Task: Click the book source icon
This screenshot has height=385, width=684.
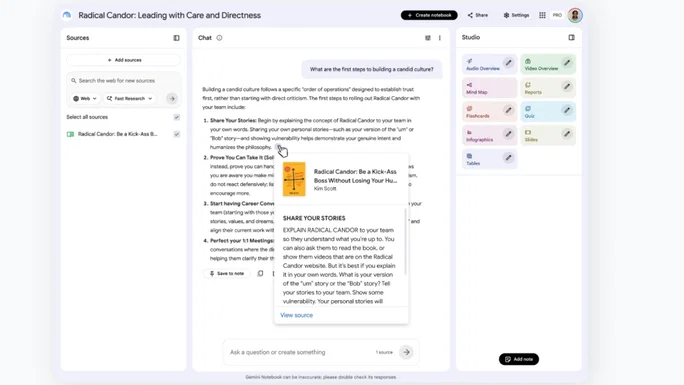Action: click(70, 134)
